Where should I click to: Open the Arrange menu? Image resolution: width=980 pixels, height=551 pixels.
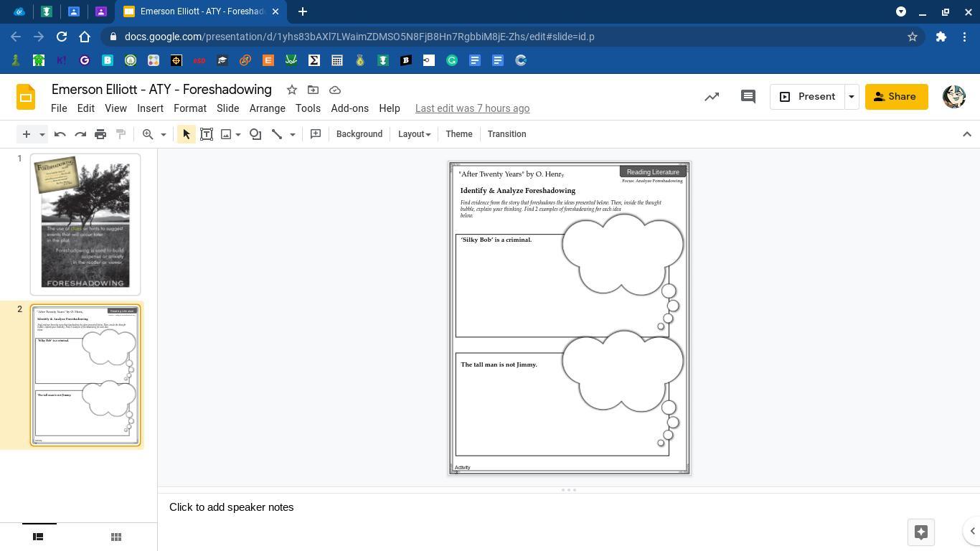[267, 108]
